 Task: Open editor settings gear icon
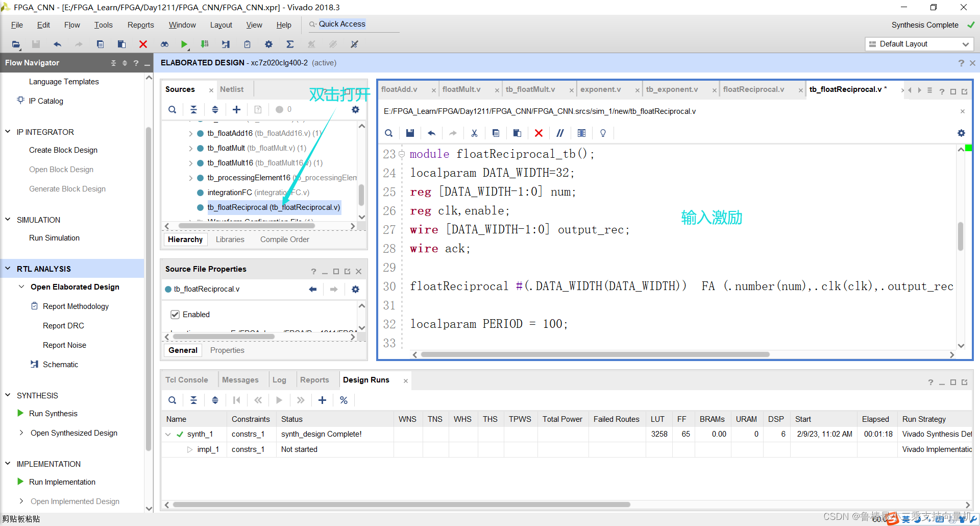[x=961, y=133]
